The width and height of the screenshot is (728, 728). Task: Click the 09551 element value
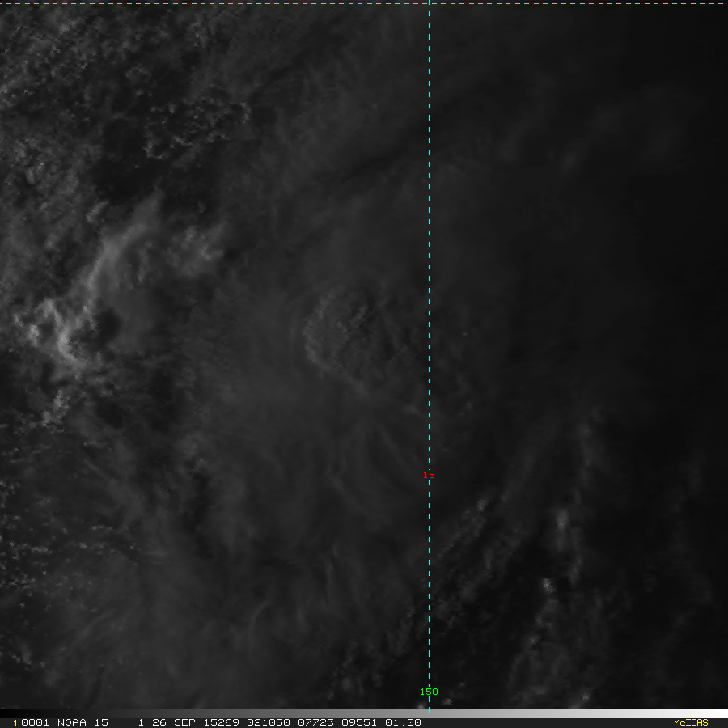coord(359,722)
